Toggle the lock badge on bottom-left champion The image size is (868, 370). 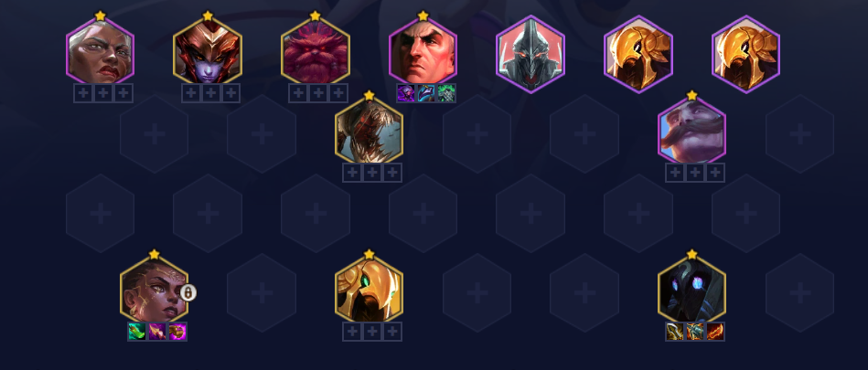[188, 292]
